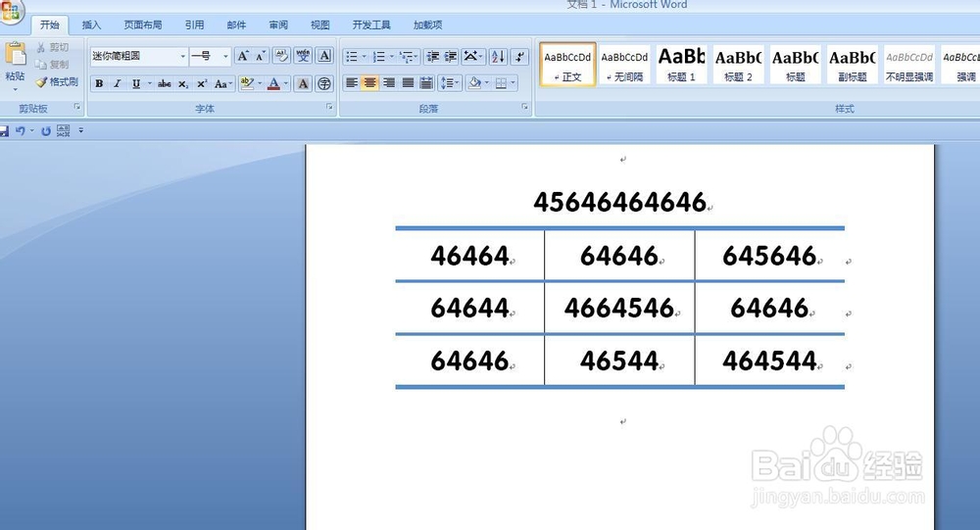This screenshot has width=980, height=530.
Task: Click the Sort icon
Action: coord(498,57)
